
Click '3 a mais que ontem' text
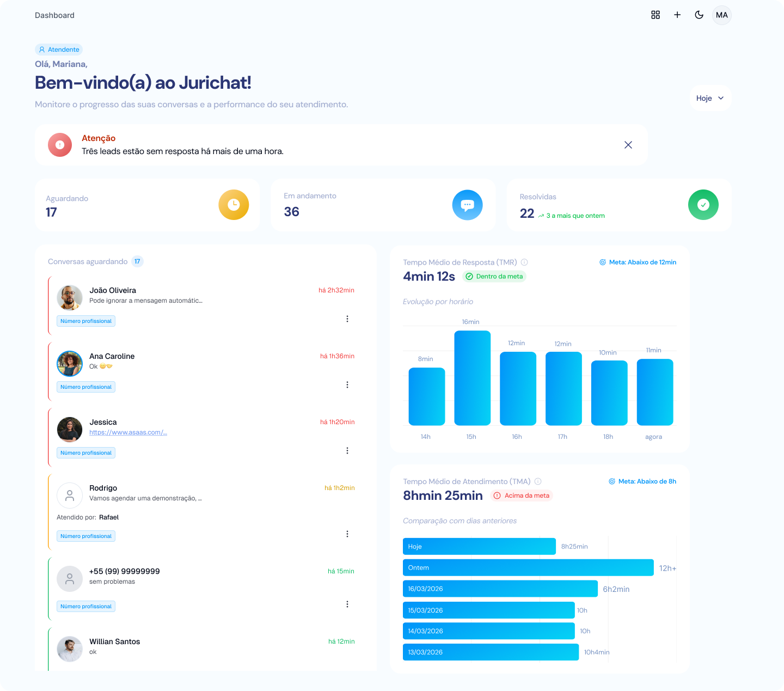point(575,216)
